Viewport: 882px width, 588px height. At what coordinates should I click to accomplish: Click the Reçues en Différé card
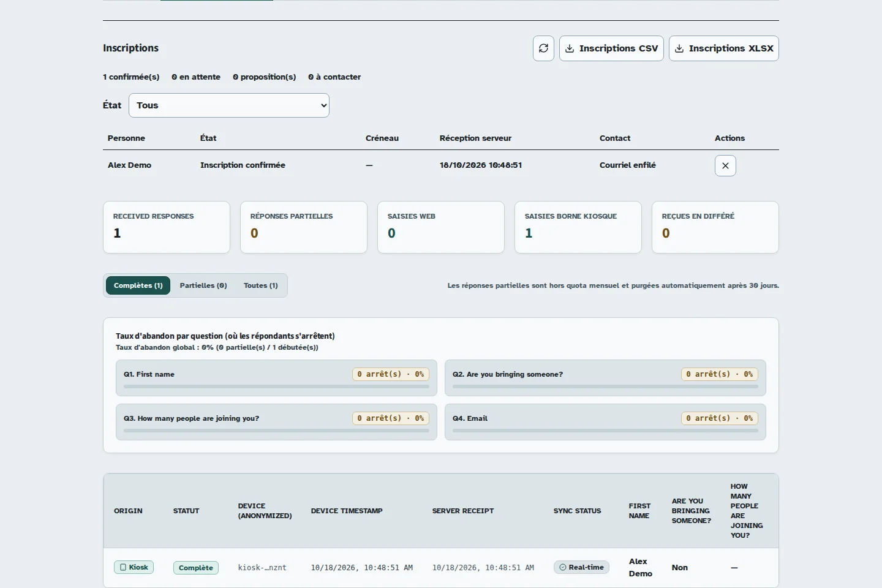coord(715,227)
